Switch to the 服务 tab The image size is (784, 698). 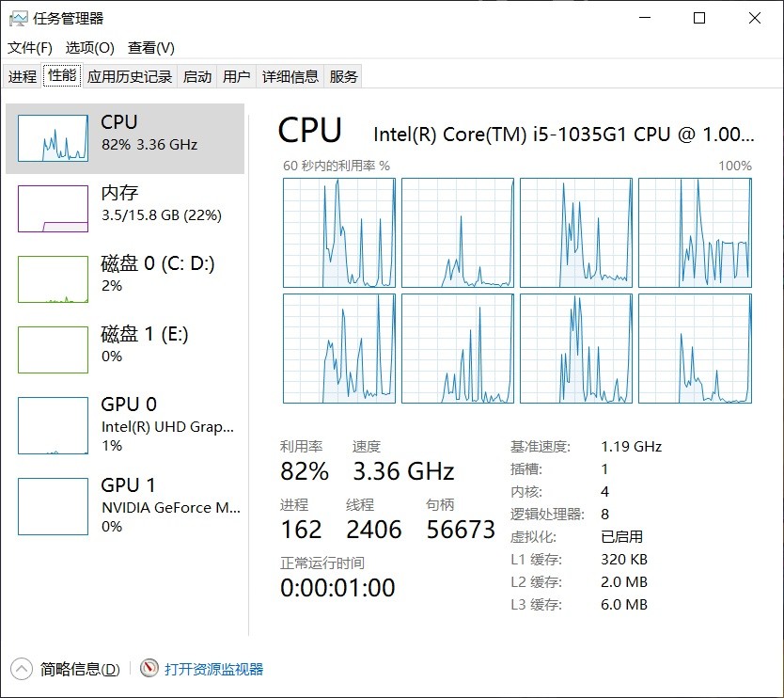(343, 76)
